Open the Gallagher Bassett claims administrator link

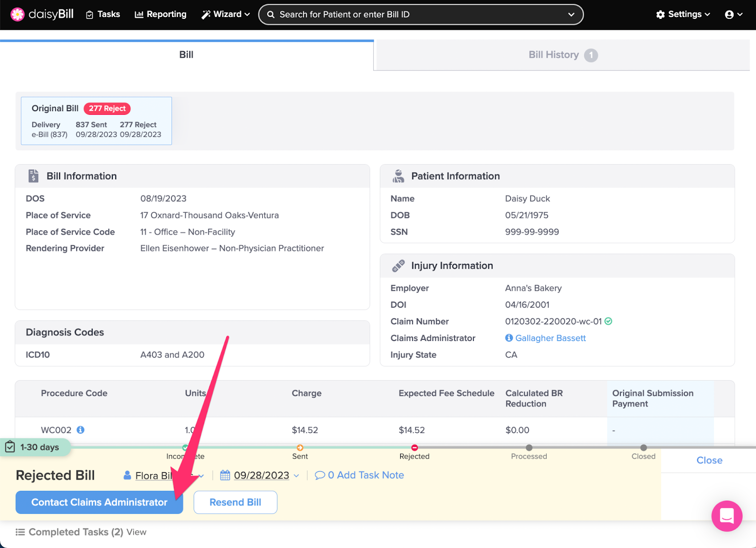(x=550, y=338)
